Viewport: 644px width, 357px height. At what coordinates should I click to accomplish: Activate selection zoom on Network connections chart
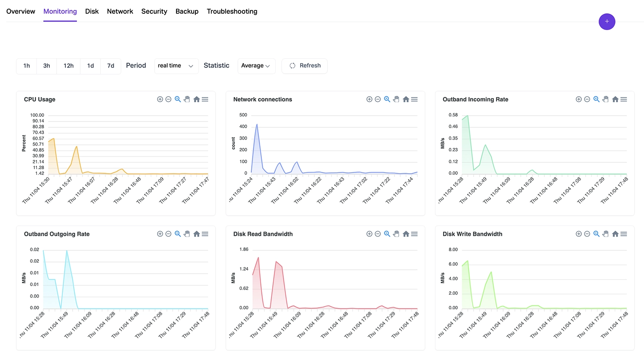[x=387, y=99]
